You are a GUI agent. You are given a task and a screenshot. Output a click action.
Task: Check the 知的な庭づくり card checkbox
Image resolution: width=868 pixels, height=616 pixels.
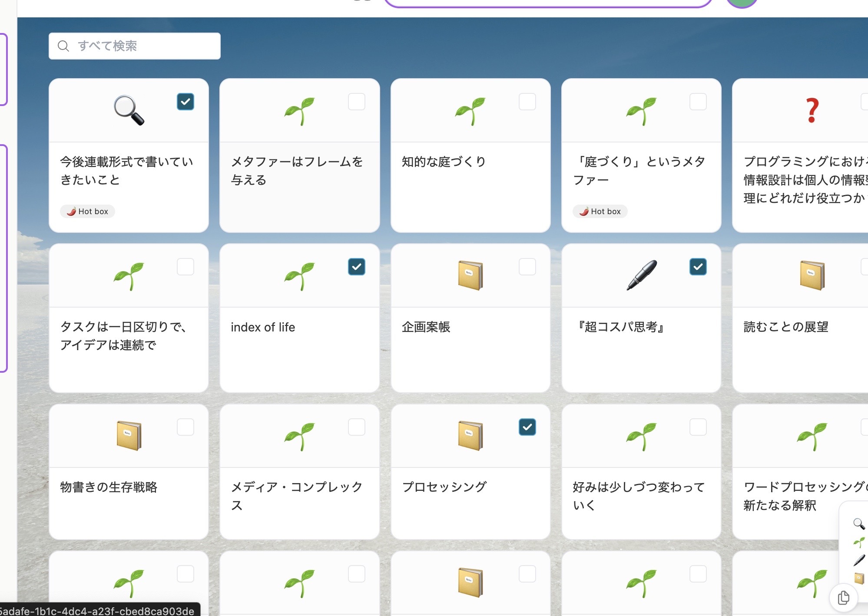pos(527,102)
